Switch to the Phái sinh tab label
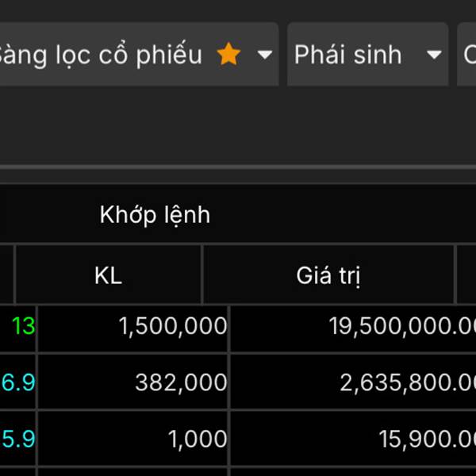This screenshot has width=476, height=476. click(348, 55)
